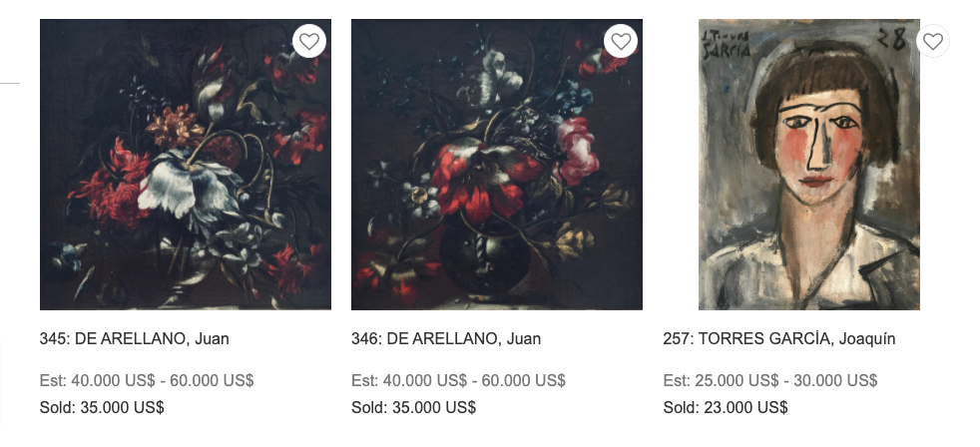Image resolution: width=980 pixels, height=447 pixels.
Task: Click the glass vase in lot 346 painting
Action: coord(490,254)
